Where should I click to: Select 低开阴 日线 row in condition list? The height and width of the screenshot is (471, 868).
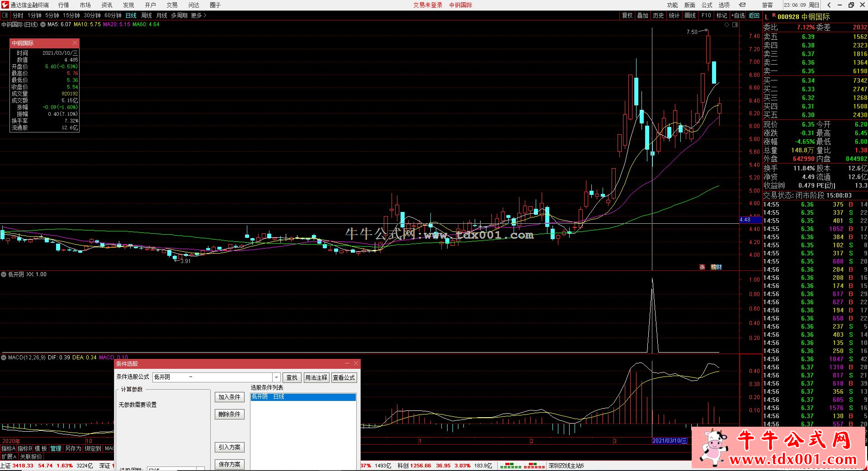click(303, 397)
